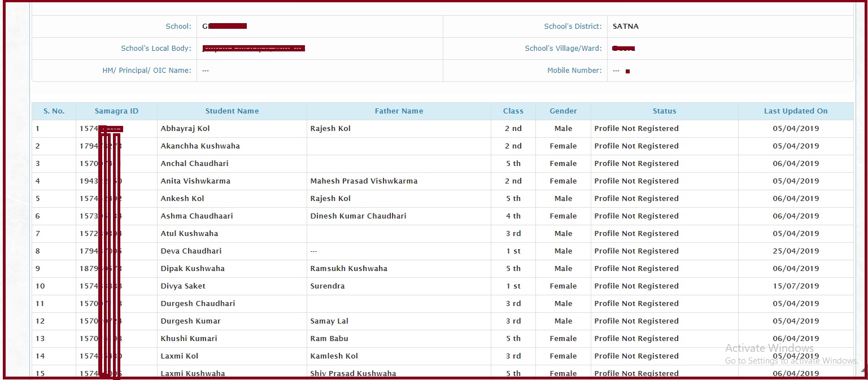This screenshot has height=380, width=868.
Task: Click the S. No. column header
Action: (54, 111)
